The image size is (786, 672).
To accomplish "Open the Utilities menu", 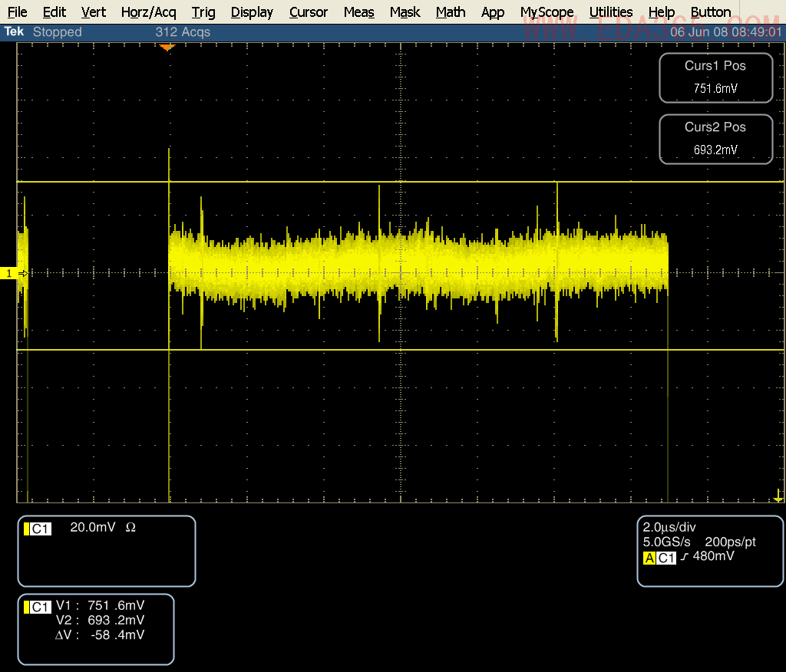I will coord(611,12).
